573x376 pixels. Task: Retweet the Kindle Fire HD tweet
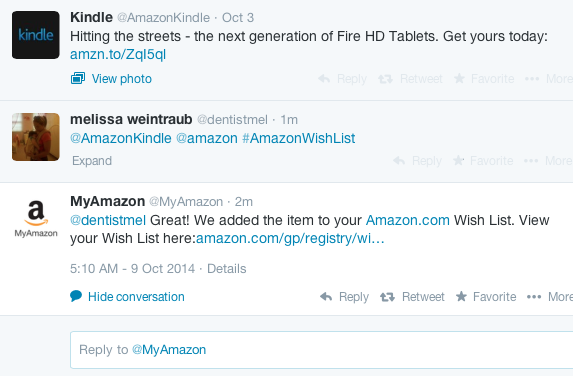click(410, 79)
